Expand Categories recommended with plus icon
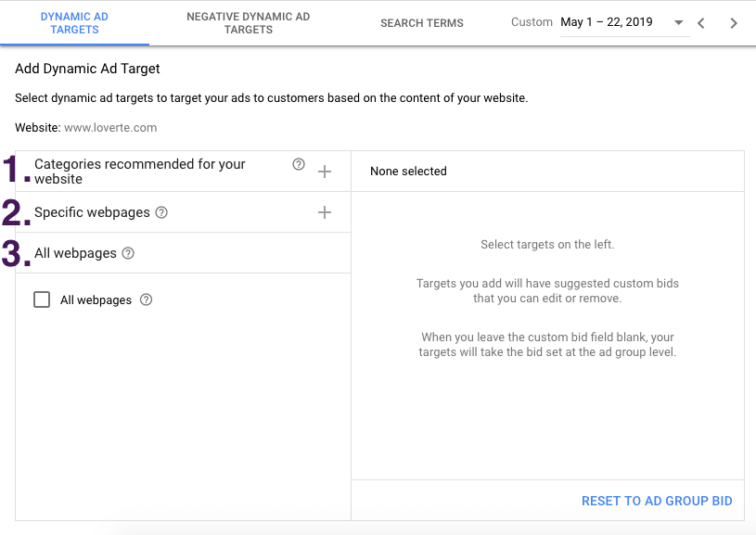Viewport: 756px width, 535px height. (x=325, y=172)
